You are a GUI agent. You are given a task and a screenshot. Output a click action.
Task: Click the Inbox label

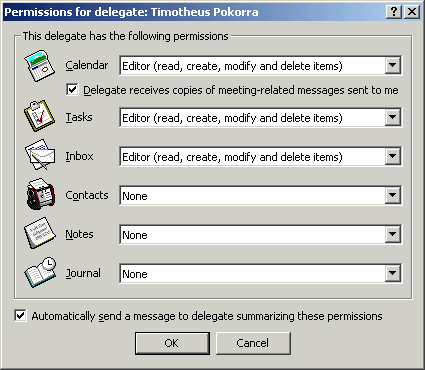[79, 156]
